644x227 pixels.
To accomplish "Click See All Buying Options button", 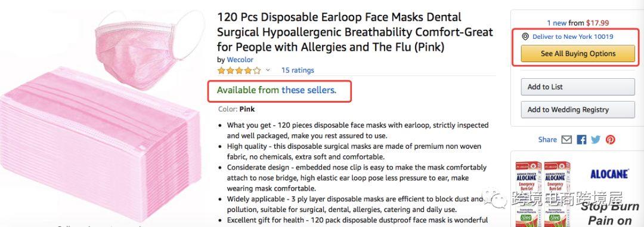I will pos(578,53).
